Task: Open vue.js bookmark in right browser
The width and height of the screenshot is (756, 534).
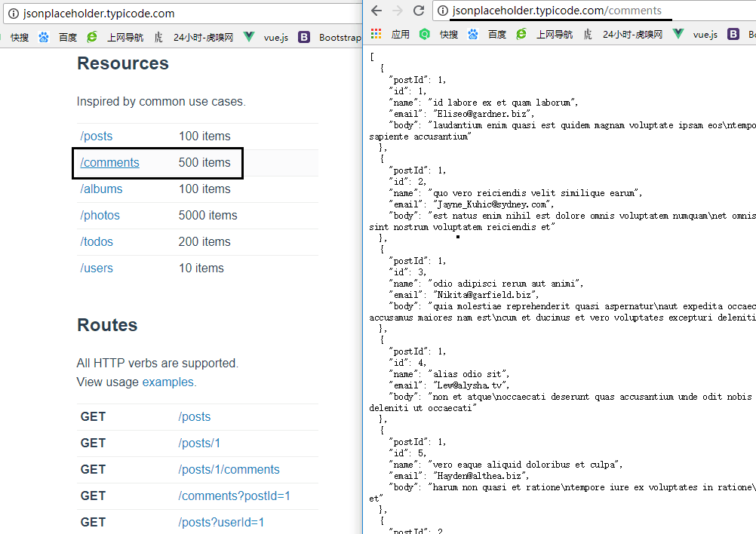Action: [695, 34]
